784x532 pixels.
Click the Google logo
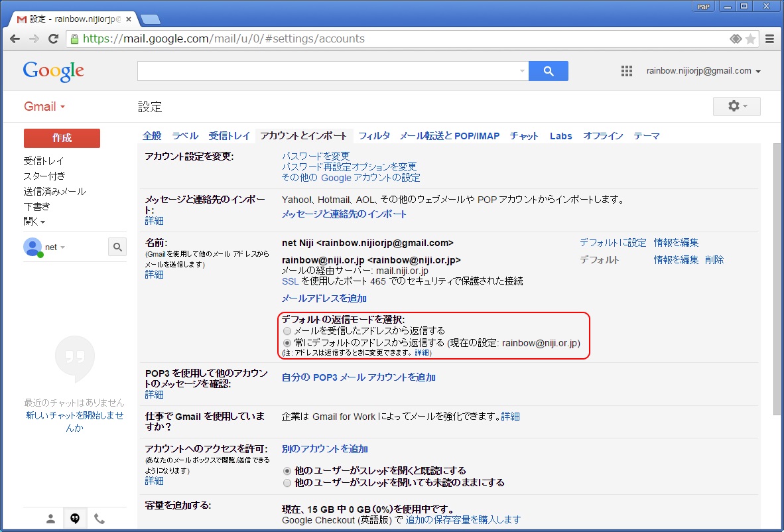pos(54,71)
